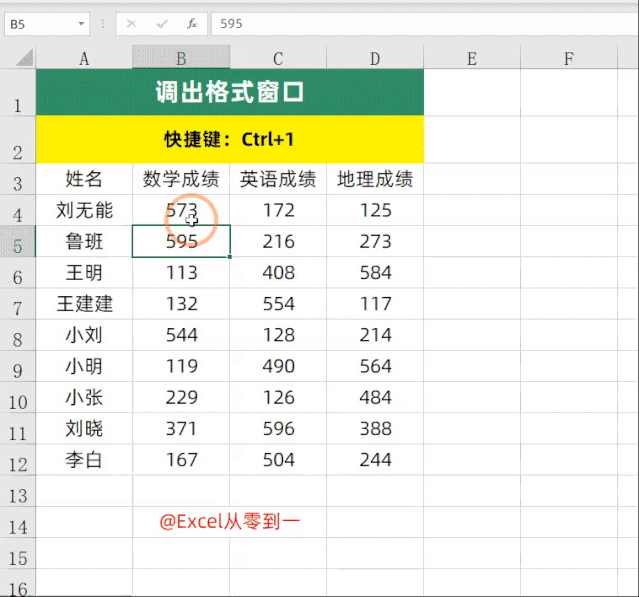Click the math score 167

click(x=181, y=460)
